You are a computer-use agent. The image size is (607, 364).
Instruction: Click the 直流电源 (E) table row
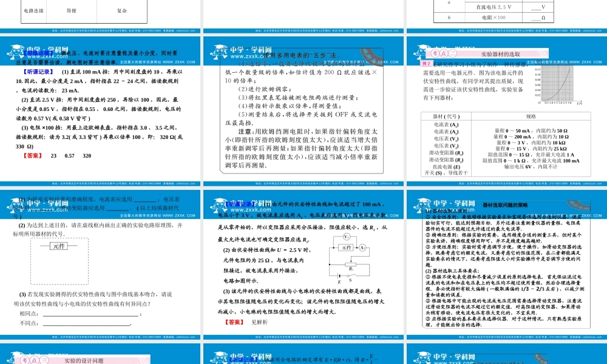tap(446, 167)
